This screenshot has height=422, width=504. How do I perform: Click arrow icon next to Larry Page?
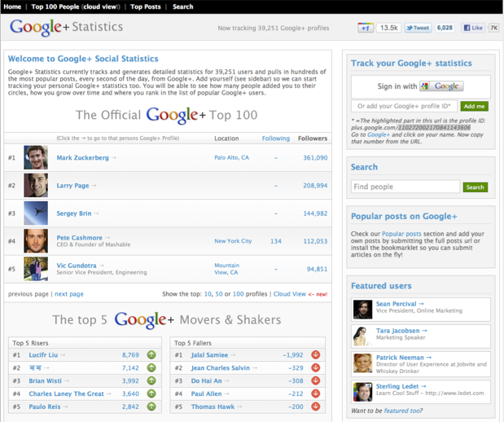94,186
